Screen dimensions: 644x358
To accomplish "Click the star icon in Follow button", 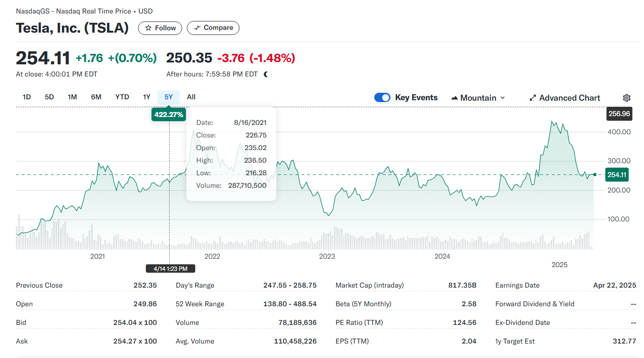I will [148, 28].
